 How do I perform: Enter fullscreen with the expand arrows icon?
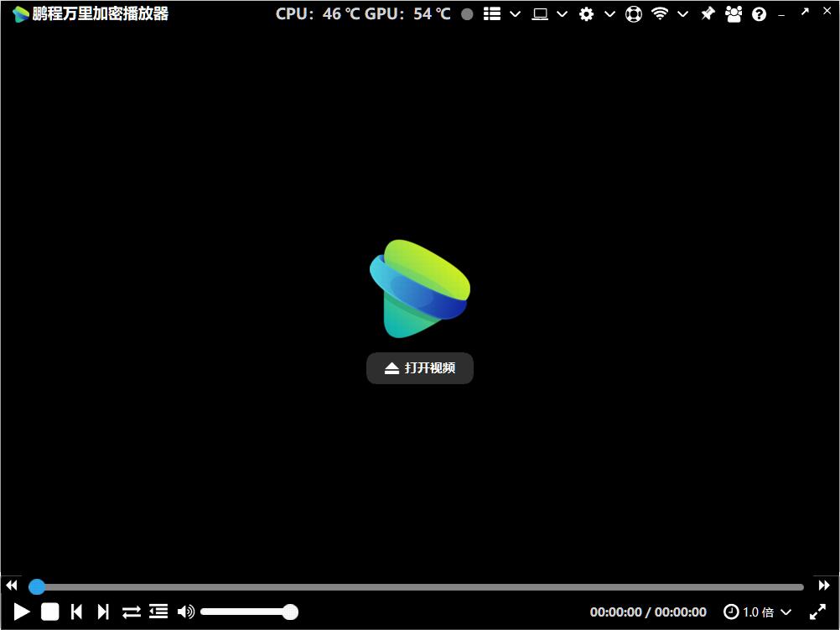[x=818, y=612]
